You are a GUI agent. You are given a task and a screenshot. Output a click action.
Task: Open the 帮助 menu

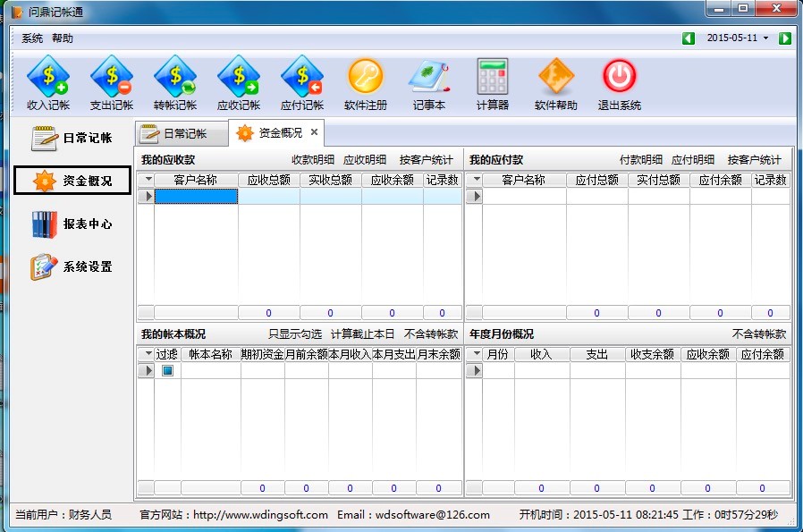pyautogui.click(x=63, y=38)
